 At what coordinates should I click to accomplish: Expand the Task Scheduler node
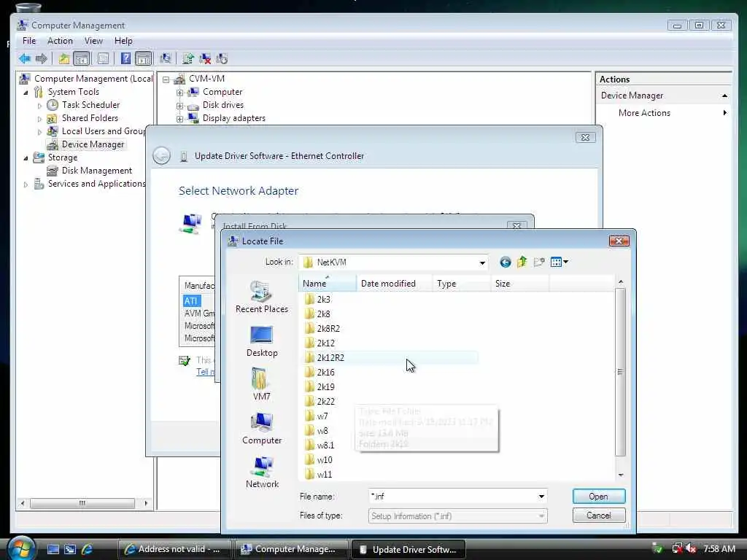coord(39,106)
